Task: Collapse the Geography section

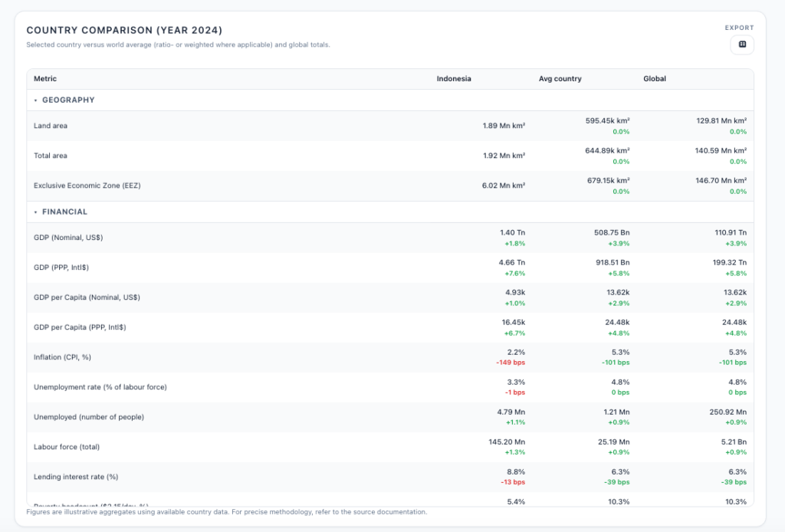Action: [36, 100]
